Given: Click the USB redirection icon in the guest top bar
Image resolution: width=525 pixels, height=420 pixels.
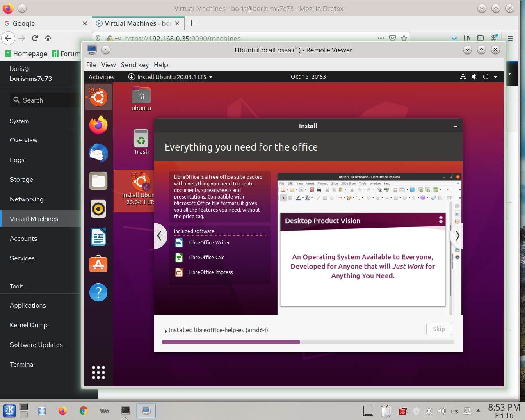Looking at the screenshot, I should [463, 77].
